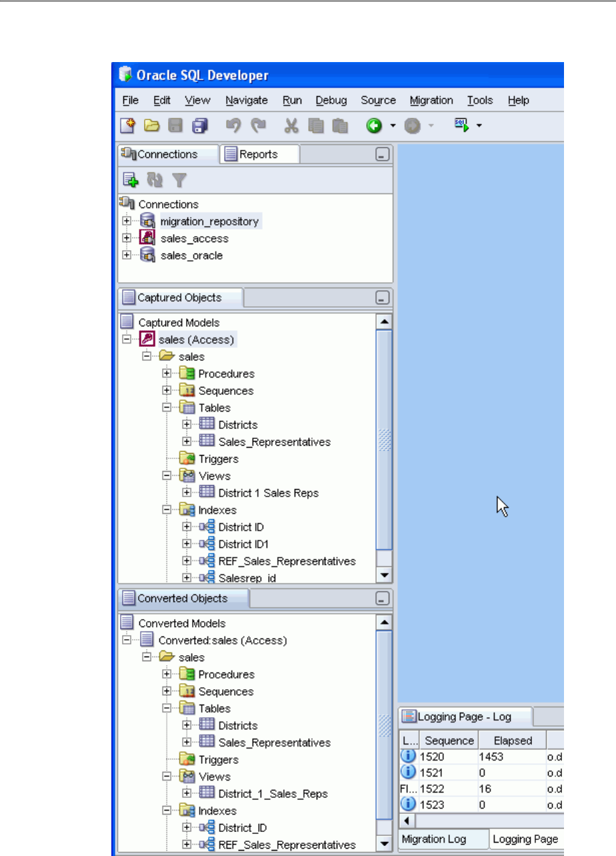
Task: Select the Captured Objects tab
Action: (x=180, y=298)
